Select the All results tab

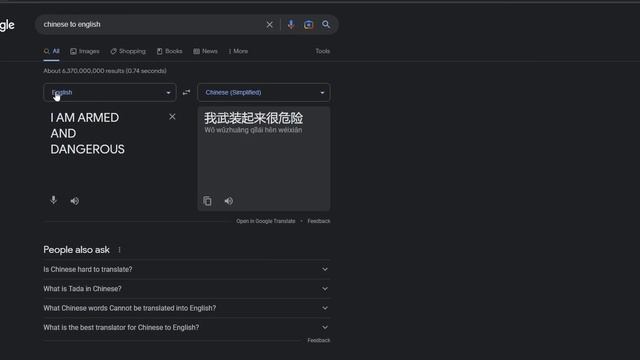pyautogui.click(x=52, y=51)
